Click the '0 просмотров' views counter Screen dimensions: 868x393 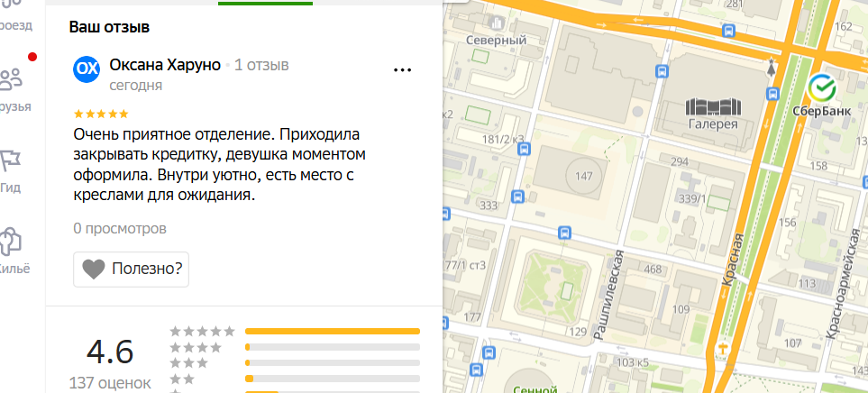[120, 229]
